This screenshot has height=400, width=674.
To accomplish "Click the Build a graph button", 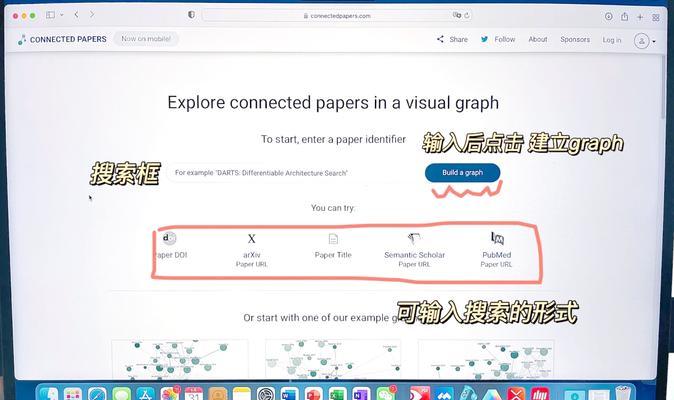I will coord(463,172).
